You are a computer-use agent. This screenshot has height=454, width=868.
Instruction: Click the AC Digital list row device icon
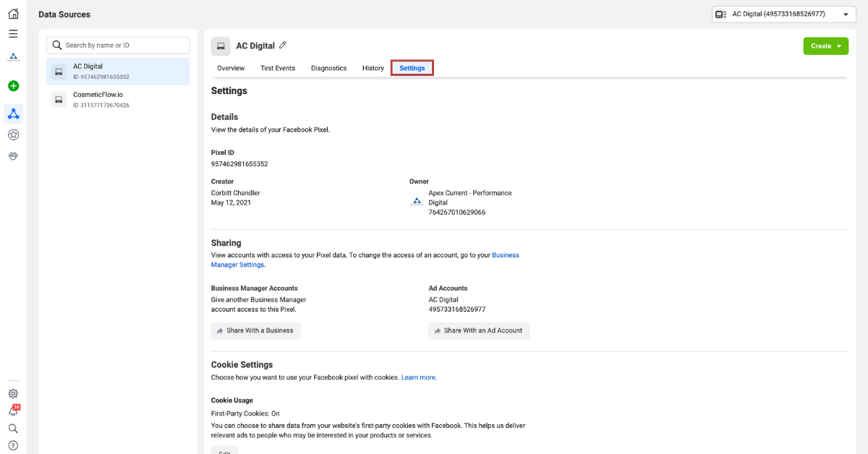(59, 72)
